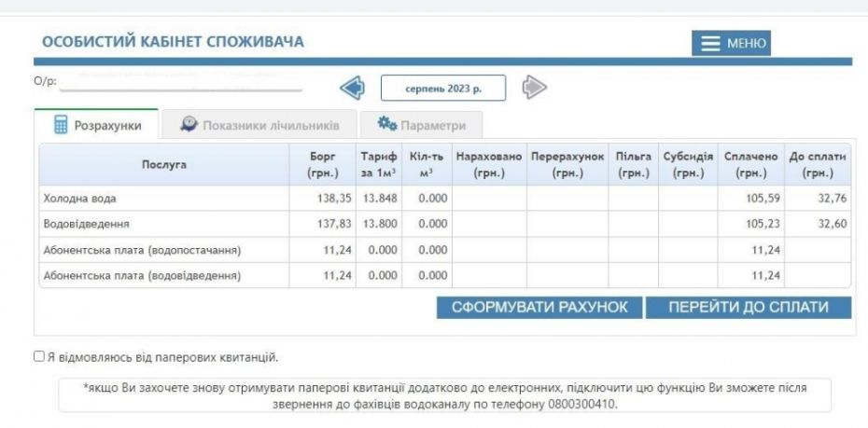The width and height of the screenshot is (868, 428).
Task: Select the Холодна вода service row
Action: point(445,198)
